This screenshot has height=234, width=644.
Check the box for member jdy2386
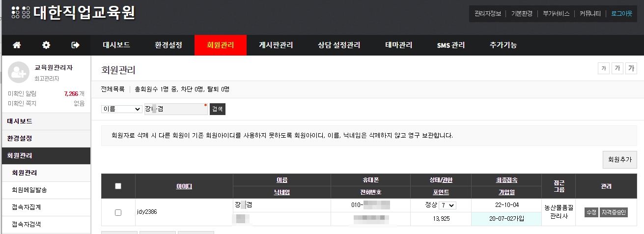118,212
